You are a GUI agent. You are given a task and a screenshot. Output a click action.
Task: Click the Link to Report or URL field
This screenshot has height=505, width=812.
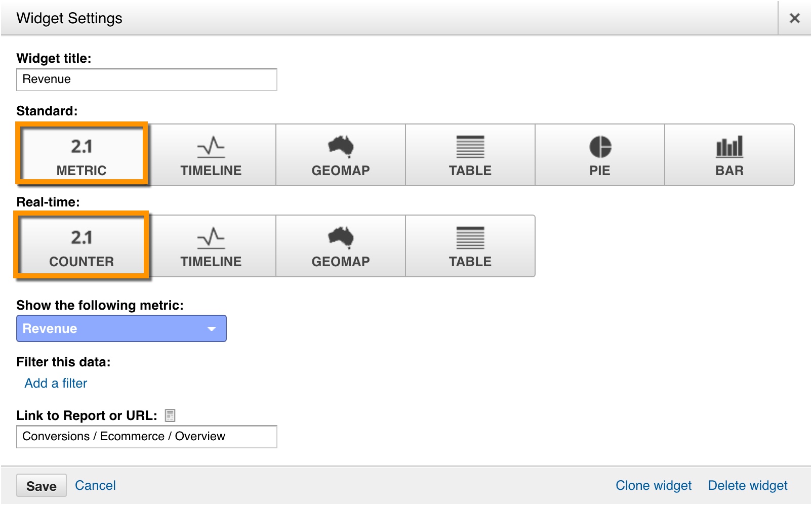(146, 436)
